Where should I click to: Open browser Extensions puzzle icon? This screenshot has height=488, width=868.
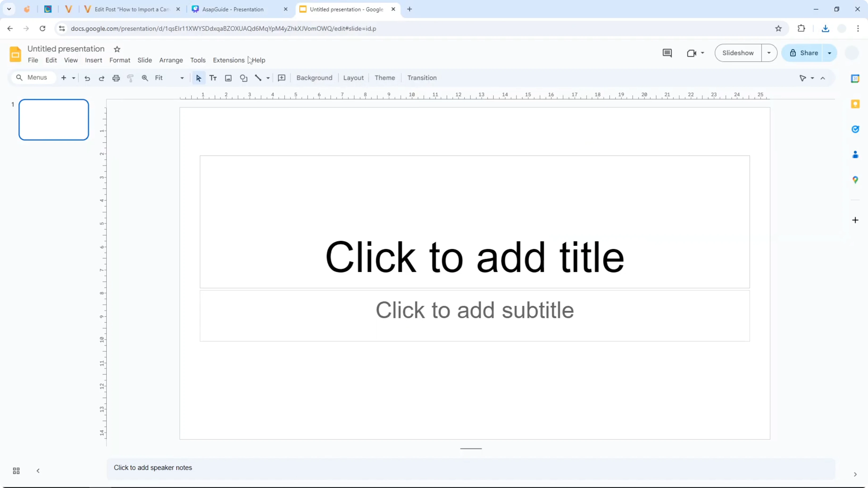(x=801, y=29)
